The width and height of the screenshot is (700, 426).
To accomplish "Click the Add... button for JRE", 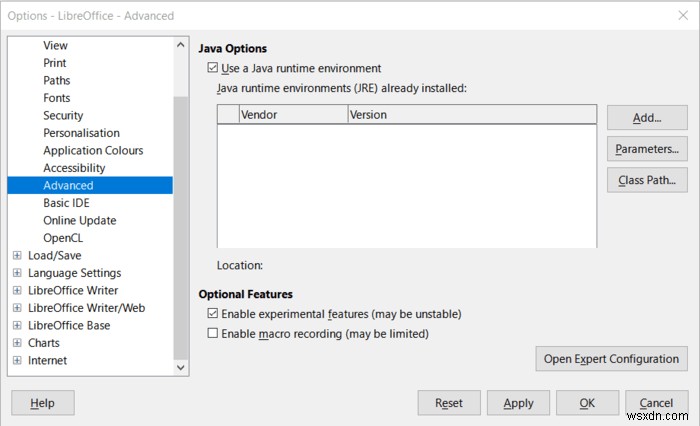I will point(647,117).
